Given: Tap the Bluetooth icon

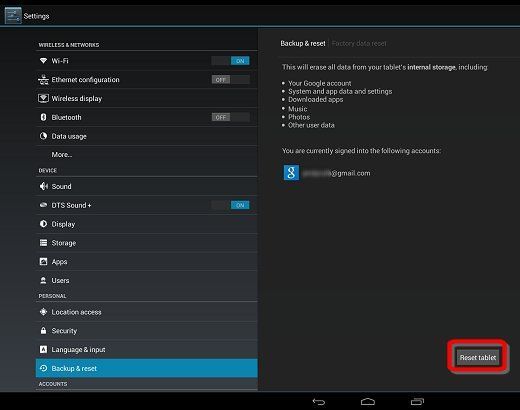Looking at the screenshot, I should pyautogui.click(x=43, y=117).
